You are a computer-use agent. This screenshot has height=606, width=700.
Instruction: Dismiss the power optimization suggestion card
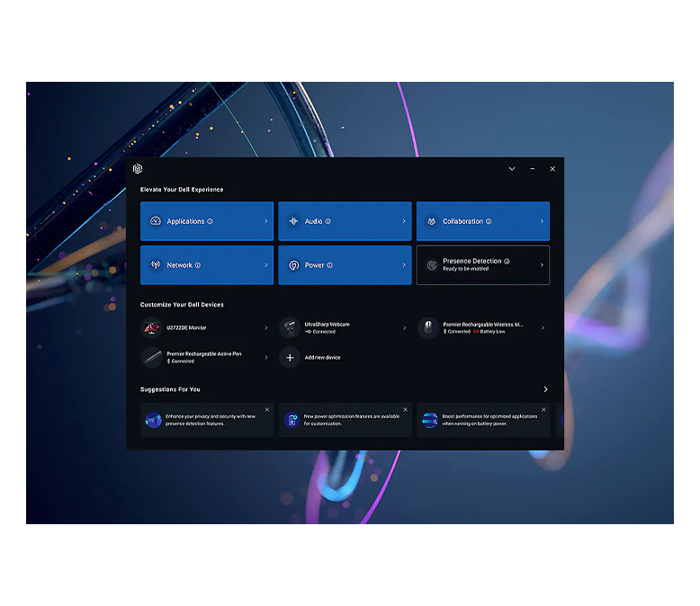pos(405,410)
